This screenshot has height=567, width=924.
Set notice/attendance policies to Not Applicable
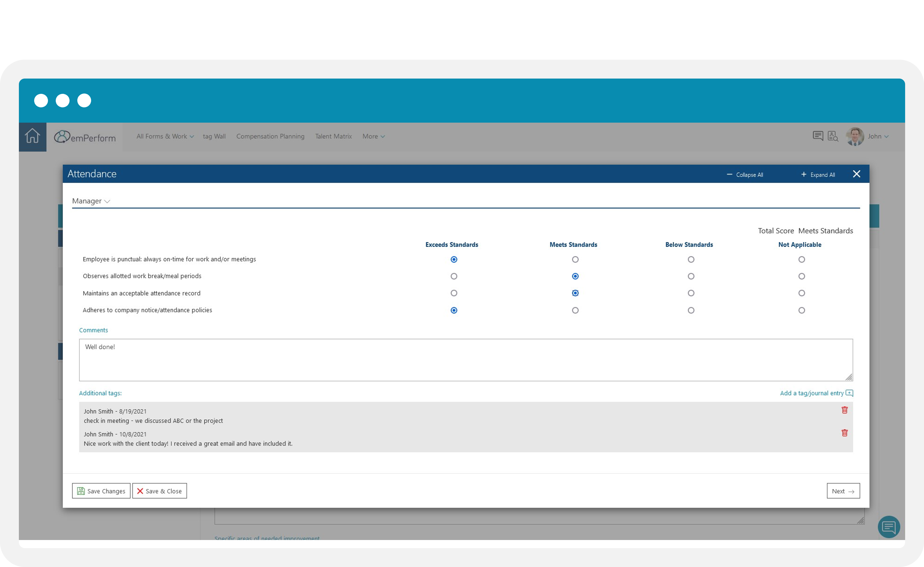point(802,310)
